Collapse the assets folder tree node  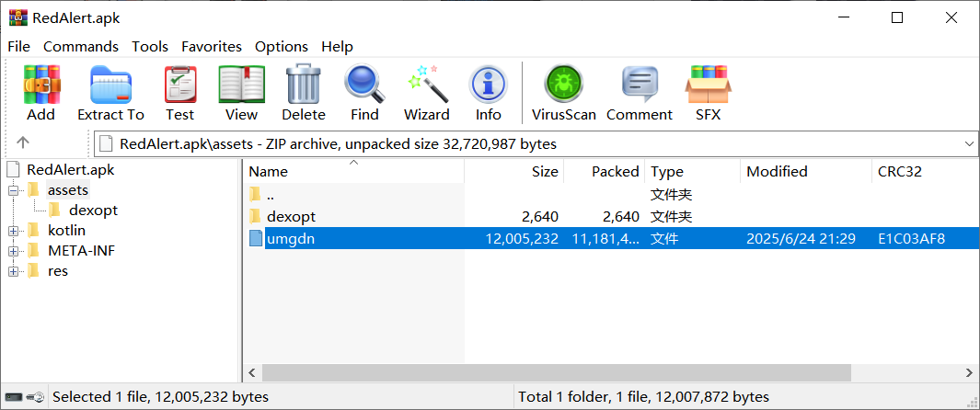pos(14,190)
